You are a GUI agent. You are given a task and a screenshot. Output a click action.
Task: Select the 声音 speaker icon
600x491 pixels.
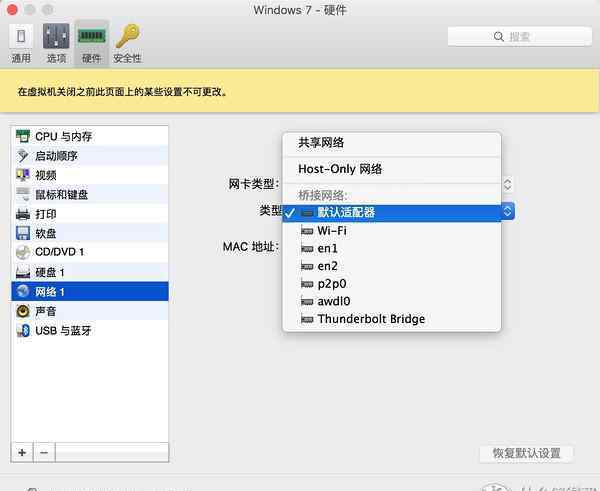[23, 311]
